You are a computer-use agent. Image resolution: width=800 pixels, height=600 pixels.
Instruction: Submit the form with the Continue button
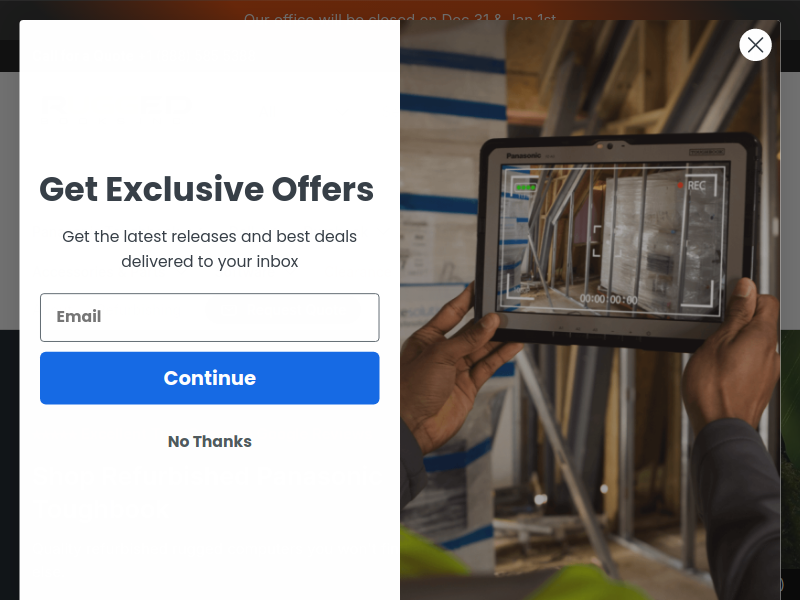pos(210,378)
